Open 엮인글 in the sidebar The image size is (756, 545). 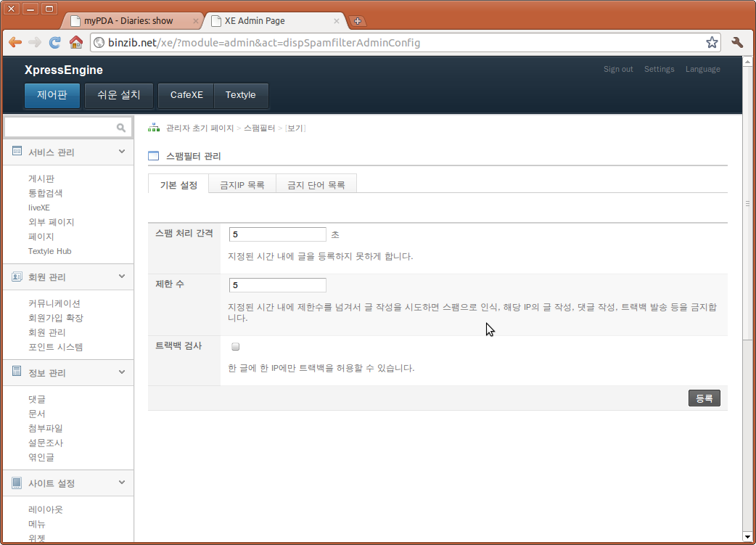[41, 457]
